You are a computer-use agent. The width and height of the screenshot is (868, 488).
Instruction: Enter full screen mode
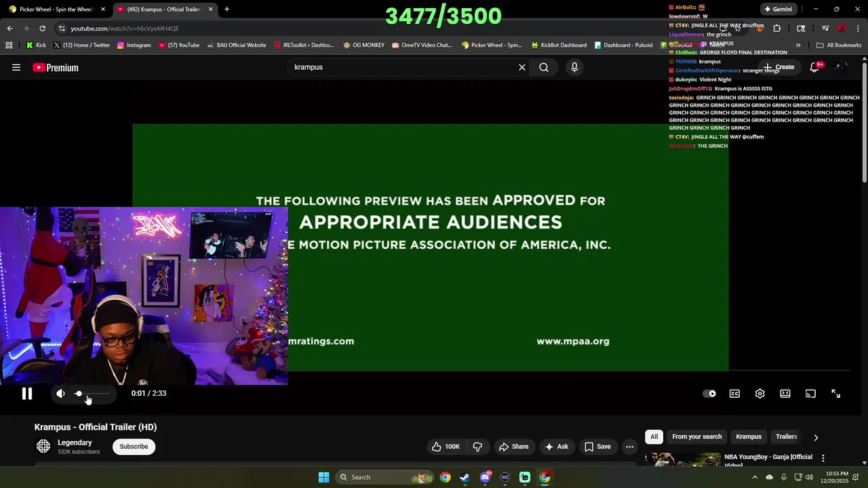click(x=835, y=394)
